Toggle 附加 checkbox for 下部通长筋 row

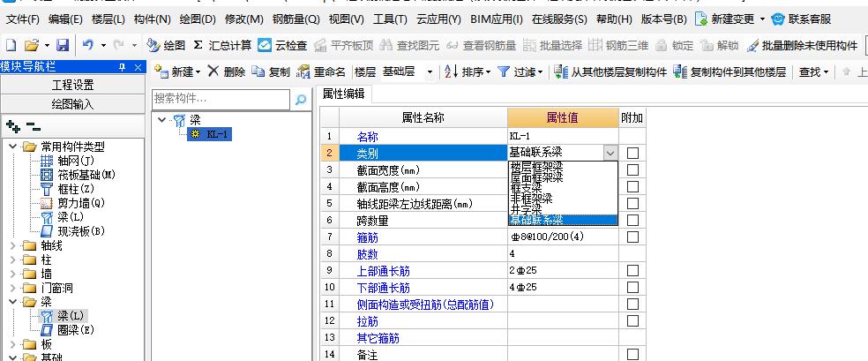[632, 288]
